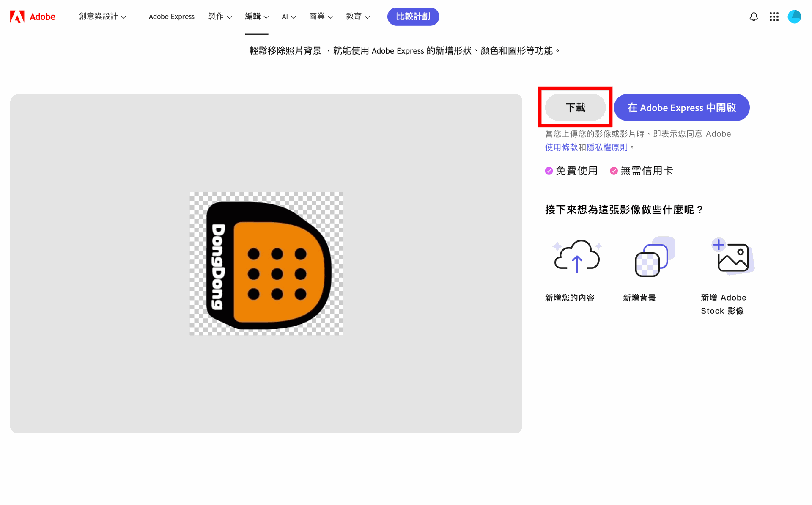Click the Adobe wordmark text
The width and height of the screenshot is (812, 505).
pyautogui.click(x=42, y=17)
